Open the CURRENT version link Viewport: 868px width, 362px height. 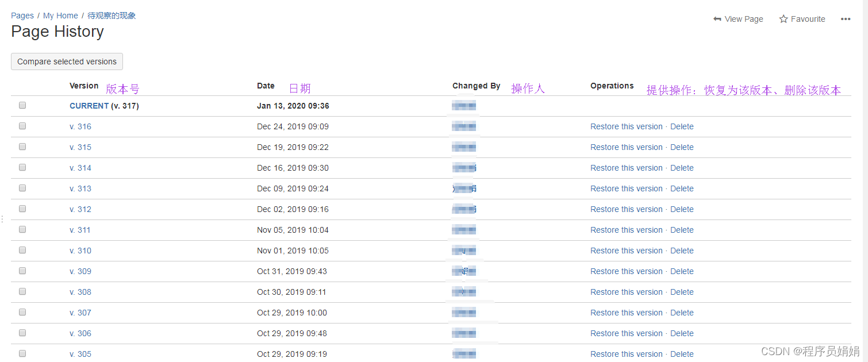click(x=89, y=106)
